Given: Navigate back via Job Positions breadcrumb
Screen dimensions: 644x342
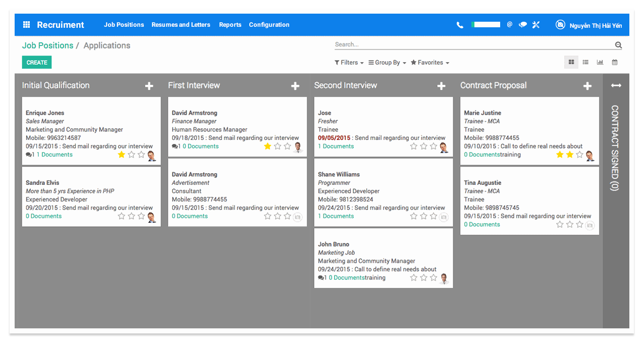Looking at the screenshot, I should coord(47,45).
